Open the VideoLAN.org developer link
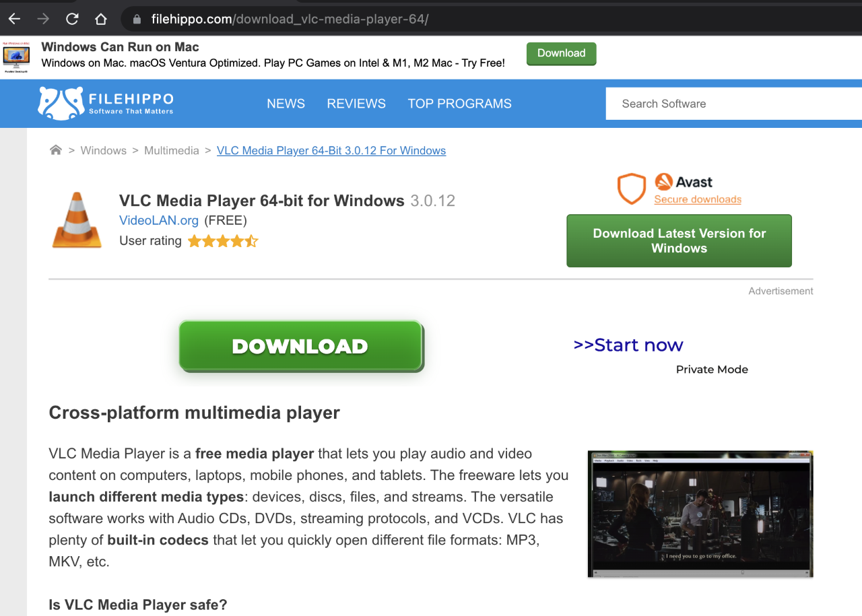The height and width of the screenshot is (616, 862). pos(159,220)
